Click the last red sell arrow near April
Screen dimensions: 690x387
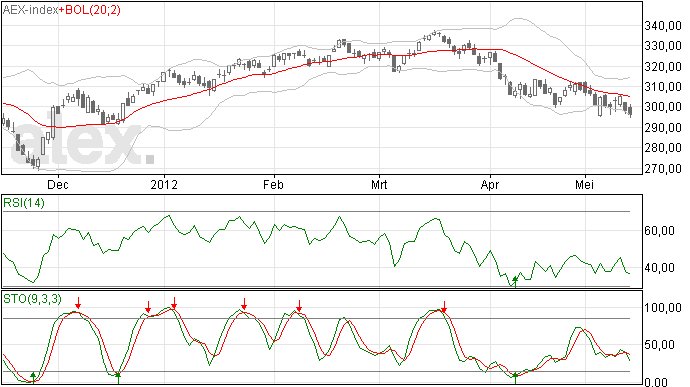444,307
